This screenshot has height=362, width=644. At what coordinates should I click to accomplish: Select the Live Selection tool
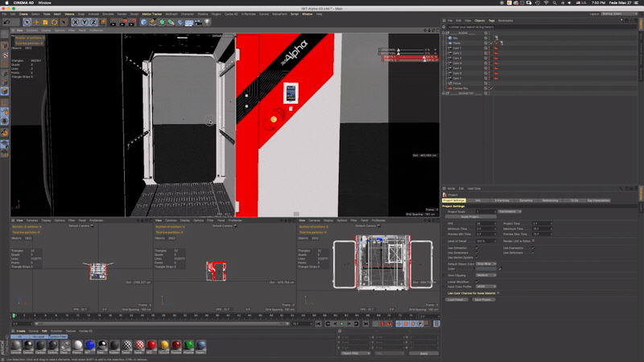tap(27, 23)
